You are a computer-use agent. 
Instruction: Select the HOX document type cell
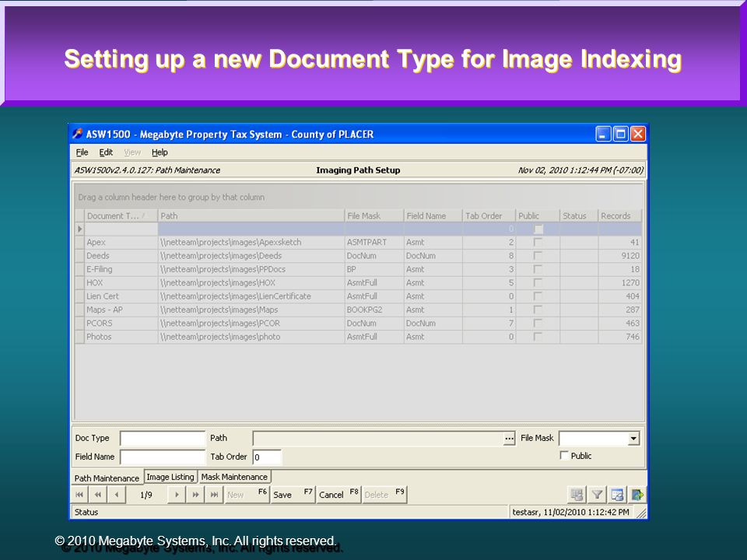tap(121, 283)
